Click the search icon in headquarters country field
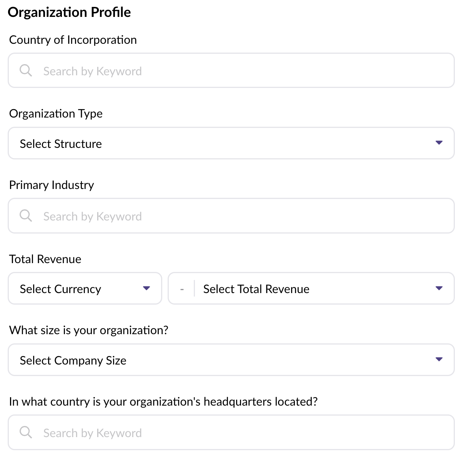The width and height of the screenshot is (476, 464). [26, 432]
